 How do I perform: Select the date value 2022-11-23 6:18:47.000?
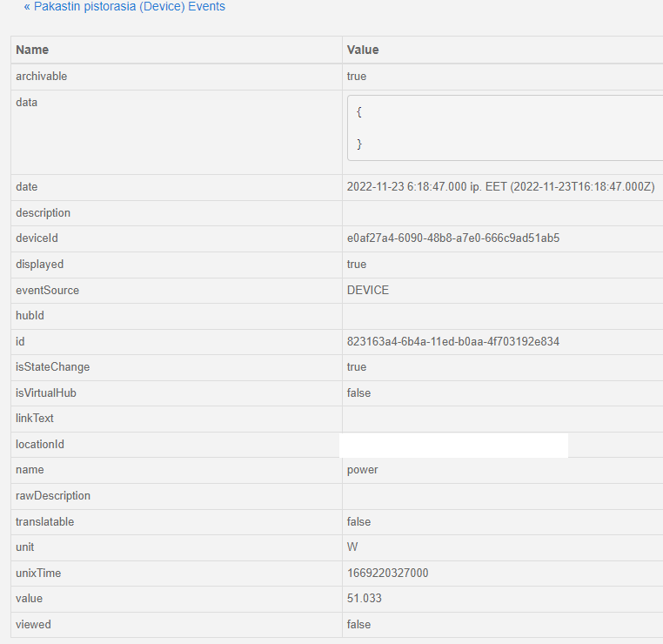pos(500,187)
